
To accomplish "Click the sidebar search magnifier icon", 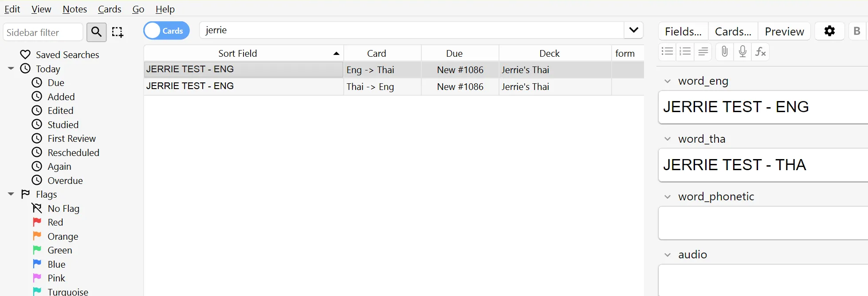I will 96,32.
